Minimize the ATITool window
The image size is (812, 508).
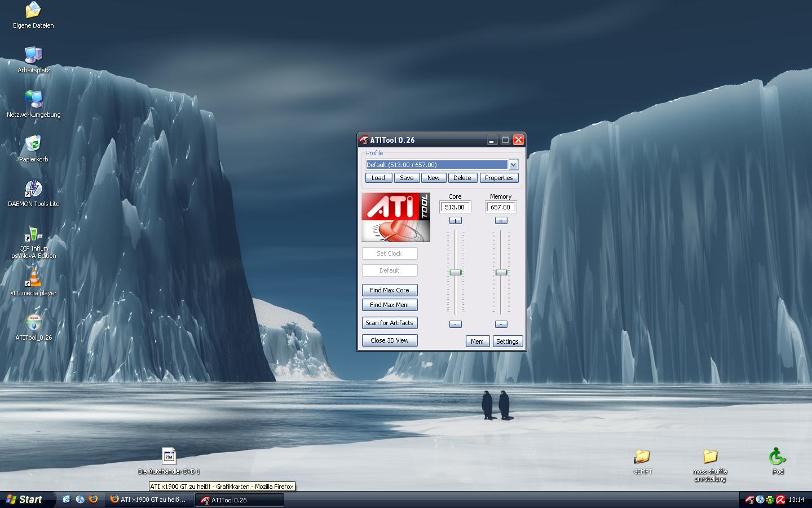492,140
